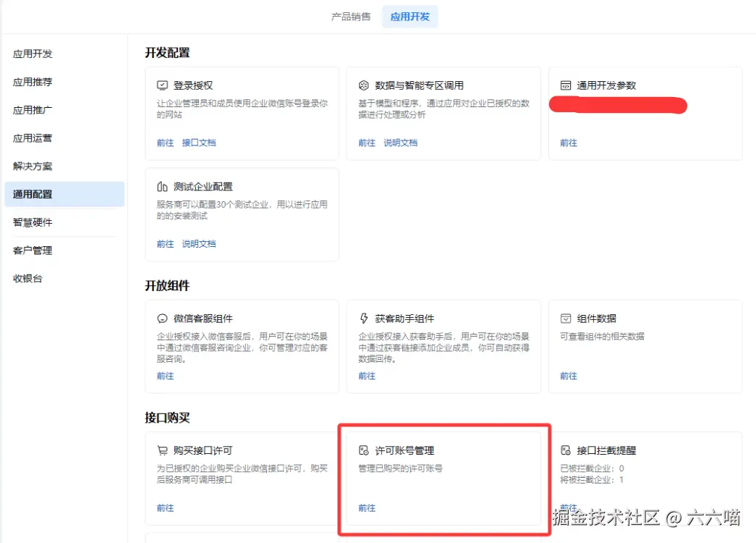The width and height of the screenshot is (756, 543).
Task: Open 说明文档 under 数据与智能专区调用
Action: [400, 143]
